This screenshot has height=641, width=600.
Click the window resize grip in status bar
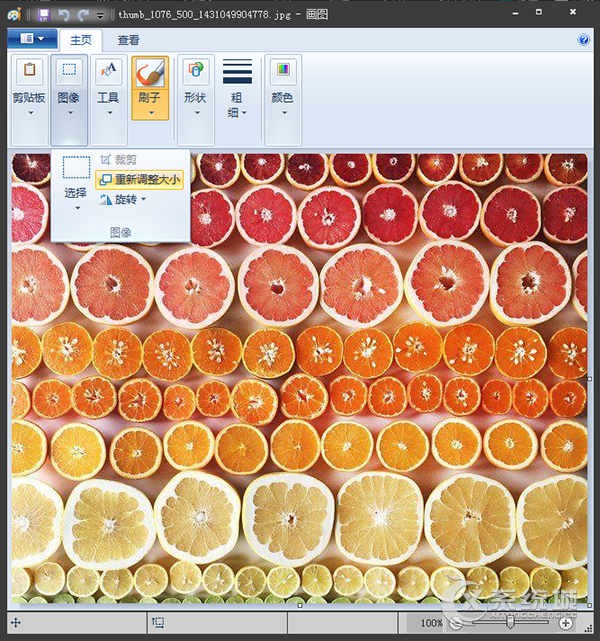coord(588,628)
